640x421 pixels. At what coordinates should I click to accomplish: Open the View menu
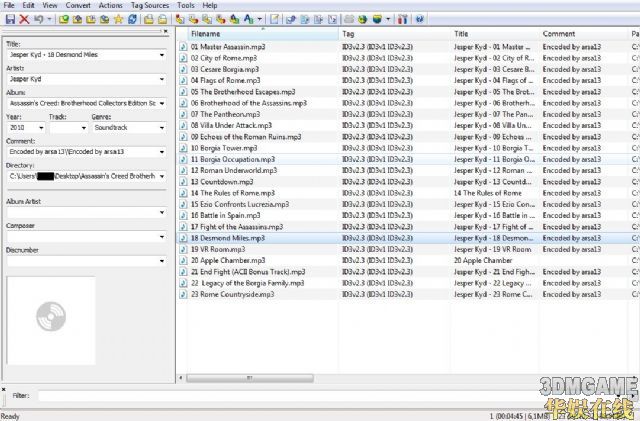tap(50, 5)
